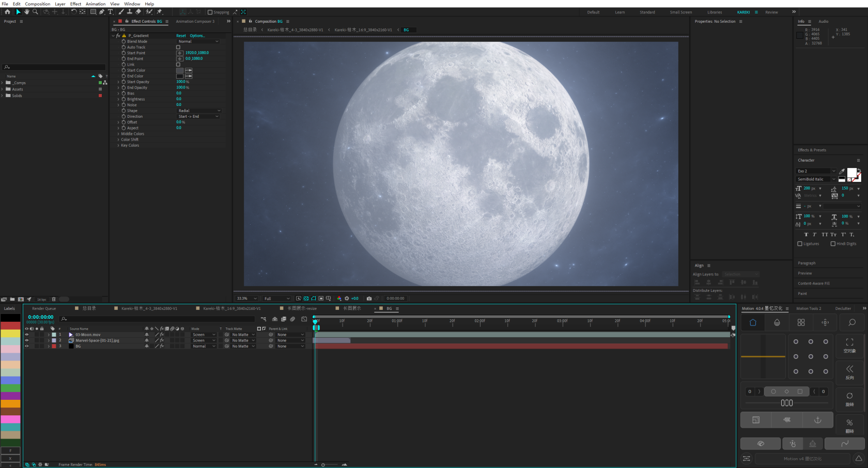
Task: Open the Content-Aware Fill panel
Action: [x=814, y=283]
